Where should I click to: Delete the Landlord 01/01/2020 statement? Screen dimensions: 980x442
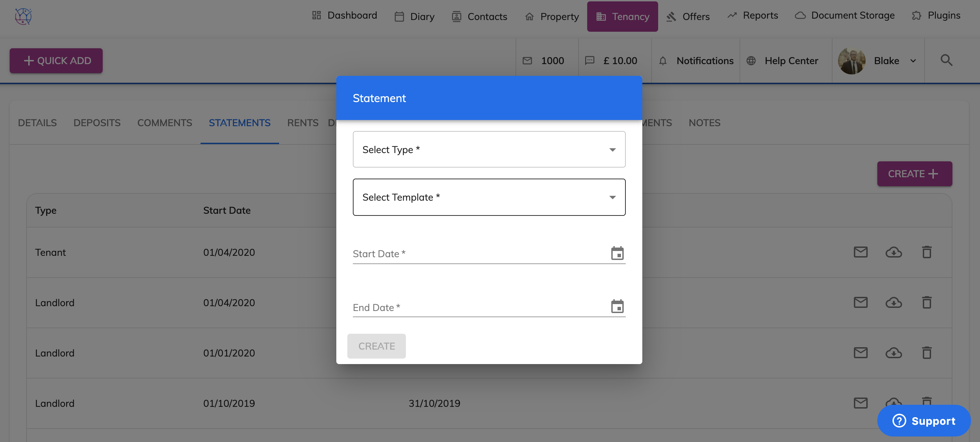point(927,353)
